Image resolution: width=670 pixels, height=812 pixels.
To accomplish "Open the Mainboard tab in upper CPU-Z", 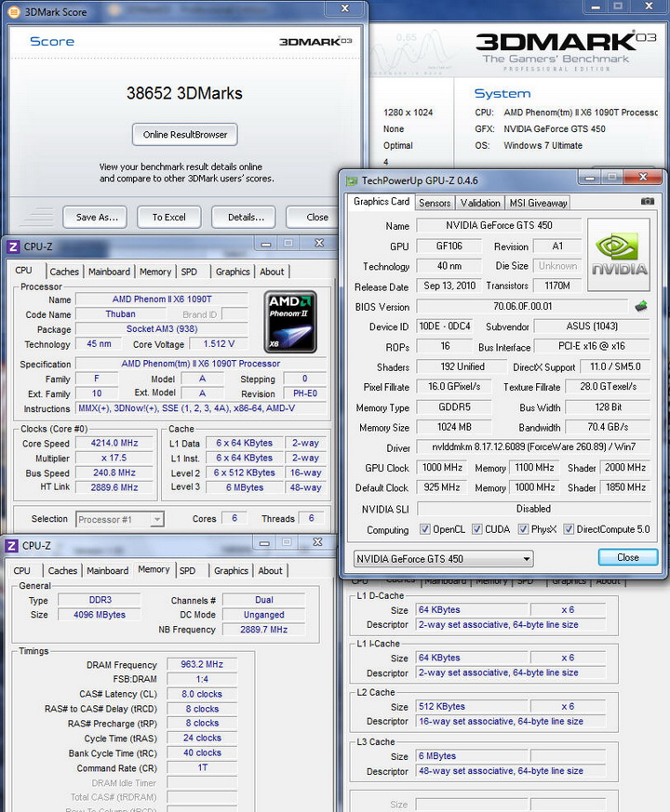I will coord(109,272).
